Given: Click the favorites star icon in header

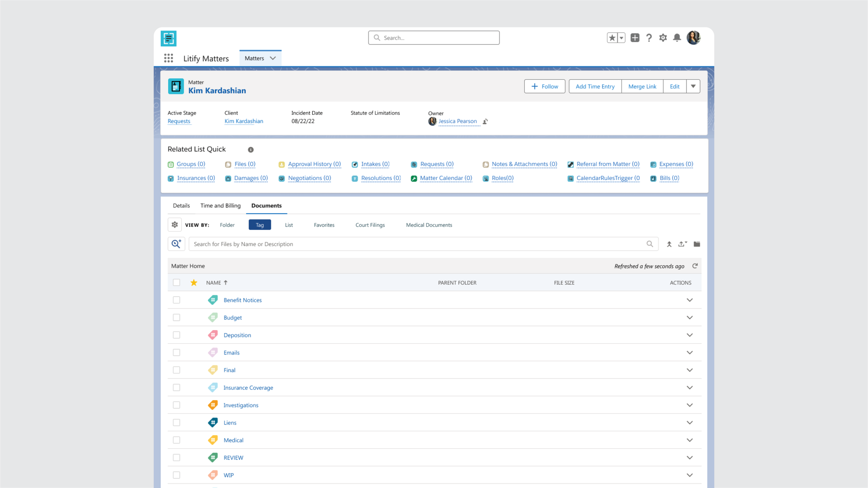Looking at the screenshot, I should point(612,37).
